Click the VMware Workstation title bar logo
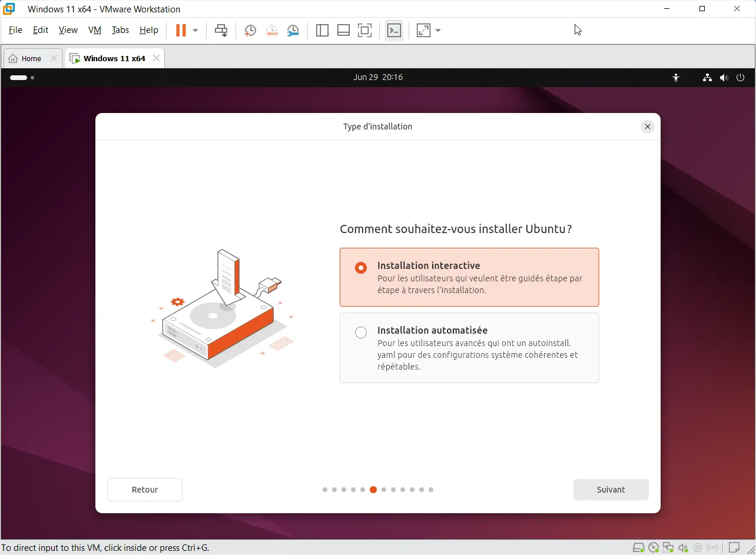The width and height of the screenshot is (756, 555). [x=9, y=9]
